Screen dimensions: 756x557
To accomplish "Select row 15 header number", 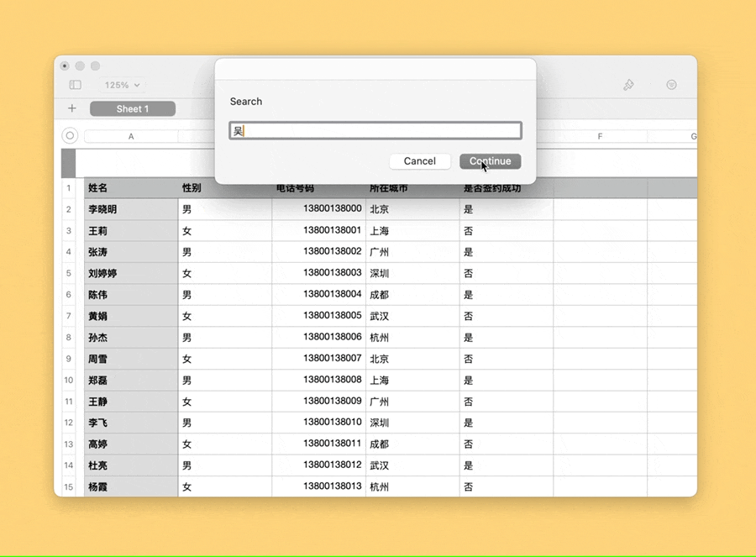I will 69,486.
